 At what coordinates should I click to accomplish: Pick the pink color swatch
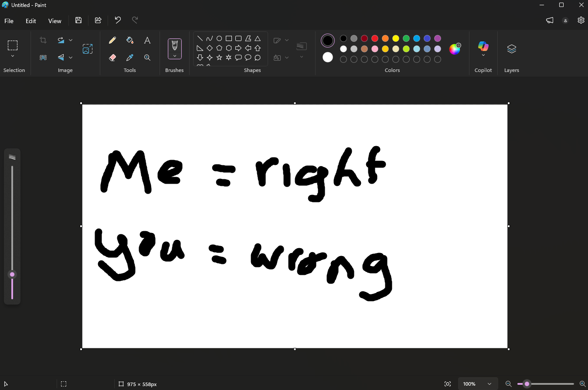click(375, 49)
